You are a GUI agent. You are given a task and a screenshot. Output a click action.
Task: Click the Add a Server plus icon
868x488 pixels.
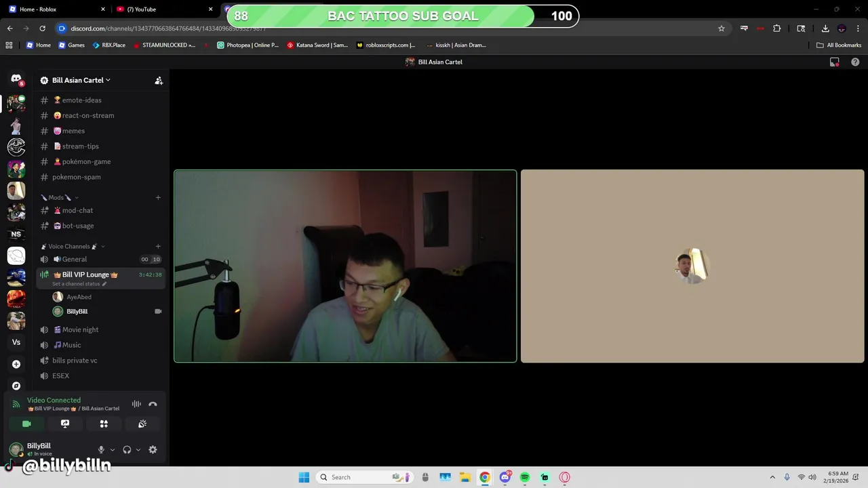[x=16, y=364]
